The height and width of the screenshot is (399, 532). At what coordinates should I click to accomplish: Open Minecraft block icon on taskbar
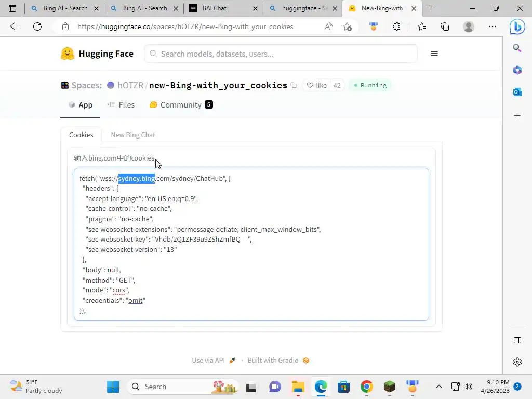pyautogui.click(x=389, y=387)
